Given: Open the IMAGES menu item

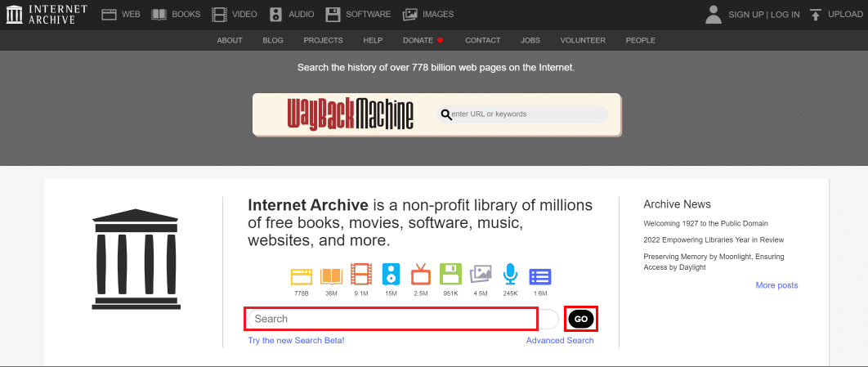Looking at the screenshot, I should (438, 15).
